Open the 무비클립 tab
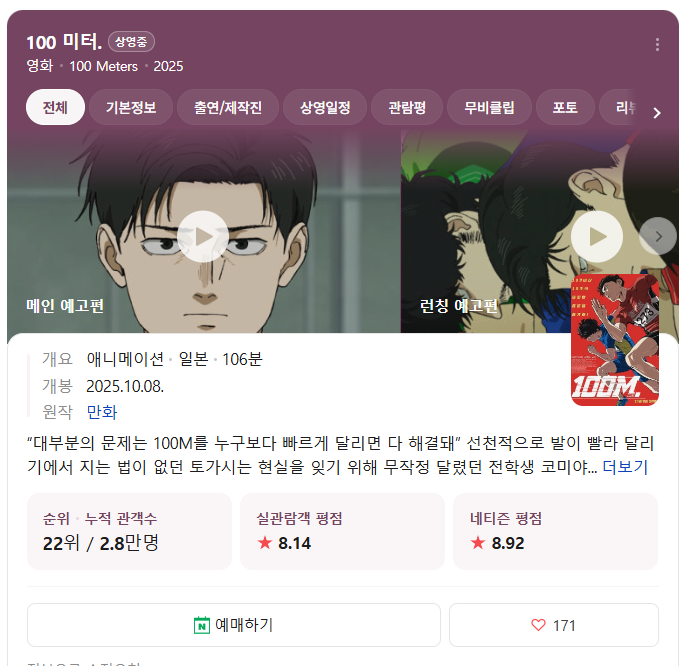This screenshot has width=686, height=666. pyautogui.click(x=489, y=107)
